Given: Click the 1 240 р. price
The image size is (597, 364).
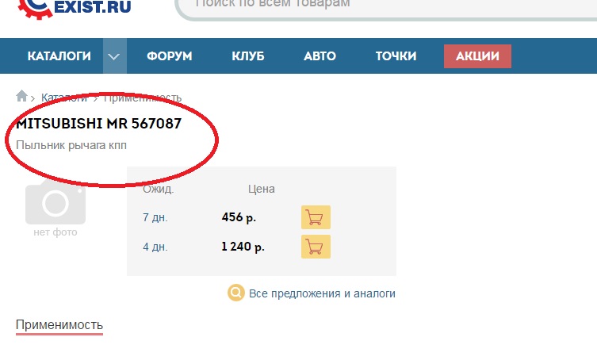Looking at the screenshot, I should pyautogui.click(x=243, y=247).
